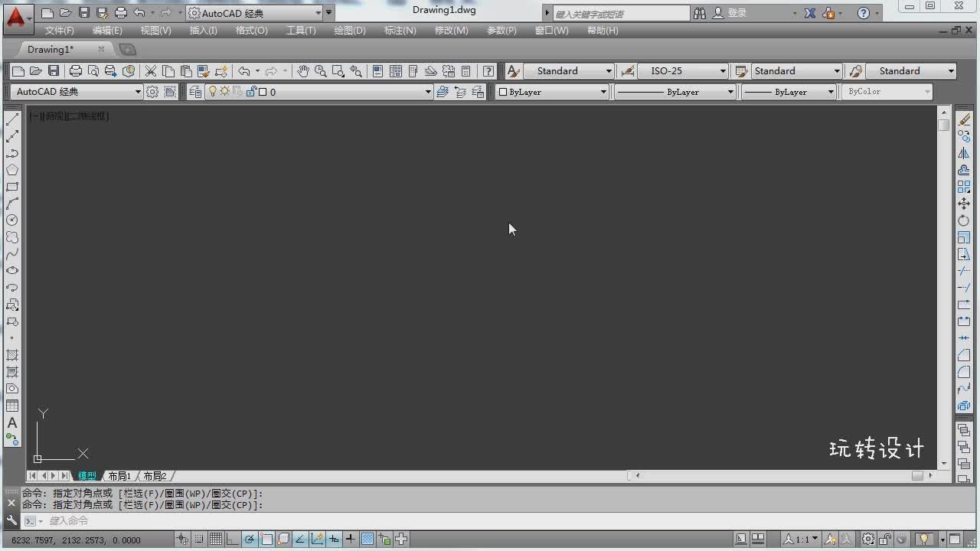The height and width of the screenshot is (551, 980).
Task: Select the Revision Cloud tool
Action: point(12,237)
